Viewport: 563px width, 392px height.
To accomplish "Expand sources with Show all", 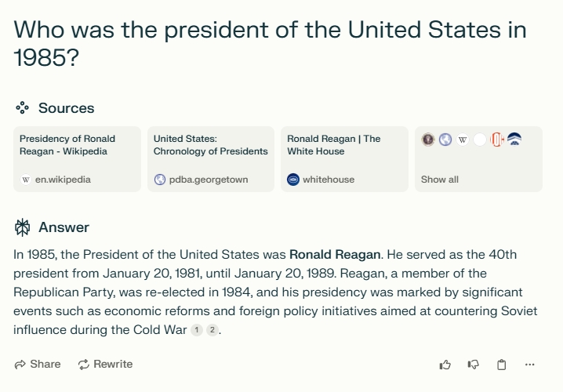I will tap(440, 180).
